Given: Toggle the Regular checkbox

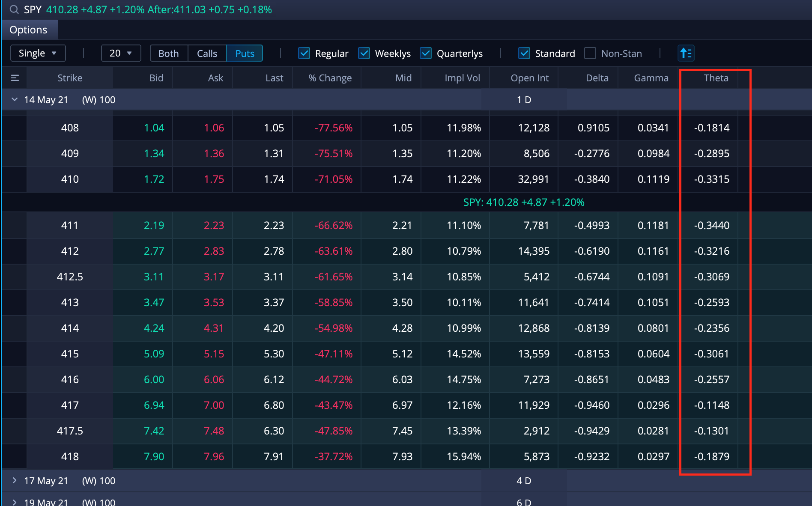Looking at the screenshot, I should (x=304, y=53).
